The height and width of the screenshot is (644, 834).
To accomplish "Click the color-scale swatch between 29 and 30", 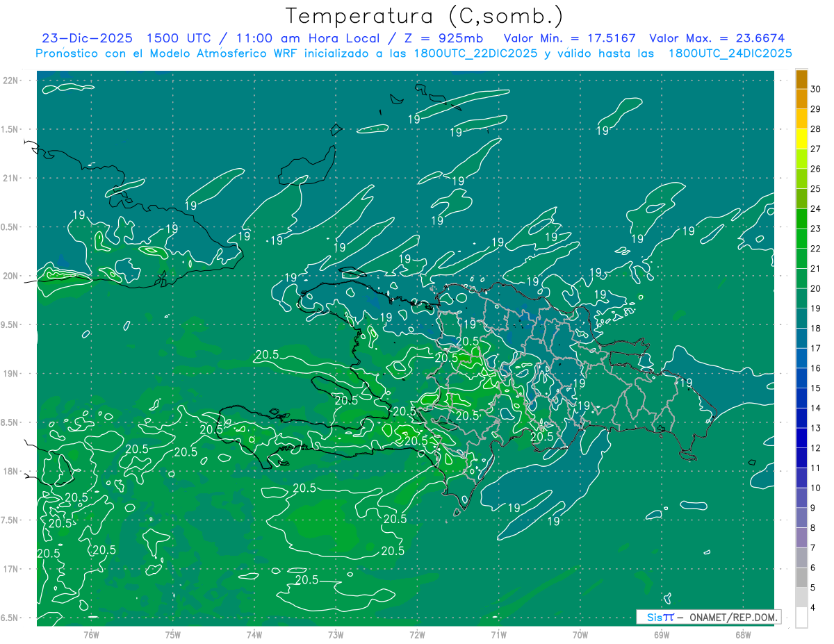I will (x=801, y=99).
